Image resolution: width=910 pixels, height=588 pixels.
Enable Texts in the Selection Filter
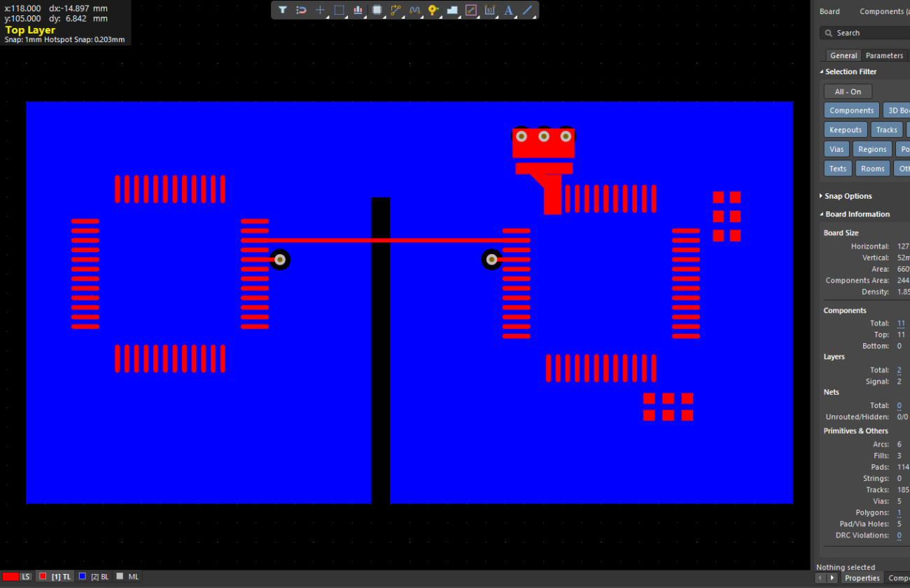point(837,168)
